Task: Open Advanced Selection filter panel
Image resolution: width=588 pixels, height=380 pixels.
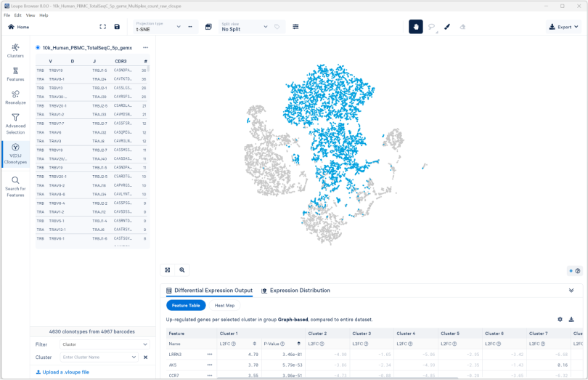Action: (15, 124)
